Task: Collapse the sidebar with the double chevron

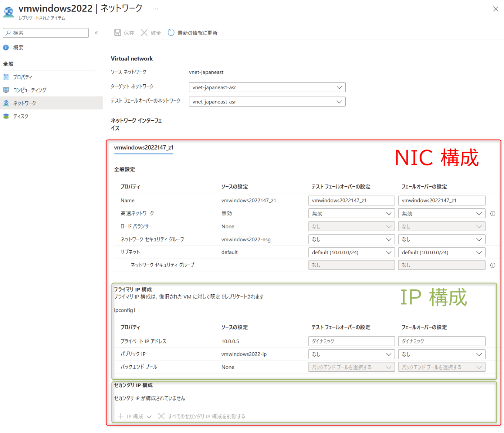Action: pos(96,33)
